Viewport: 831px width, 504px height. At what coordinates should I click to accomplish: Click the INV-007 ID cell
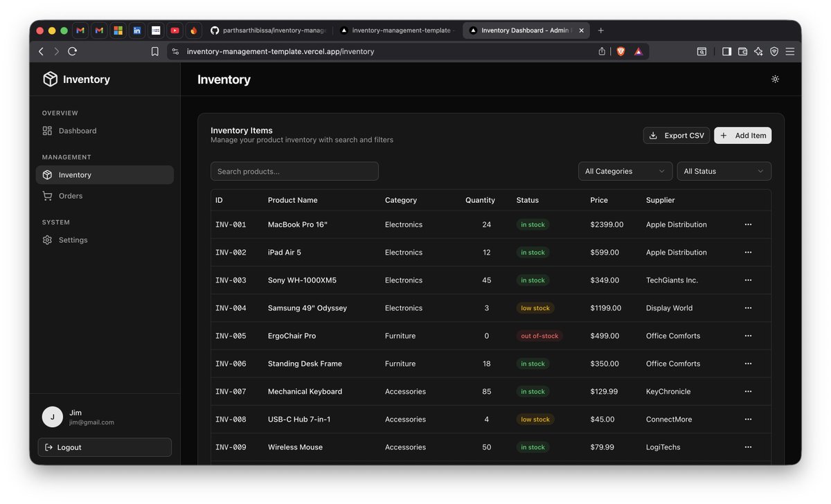click(x=231, y=392)
